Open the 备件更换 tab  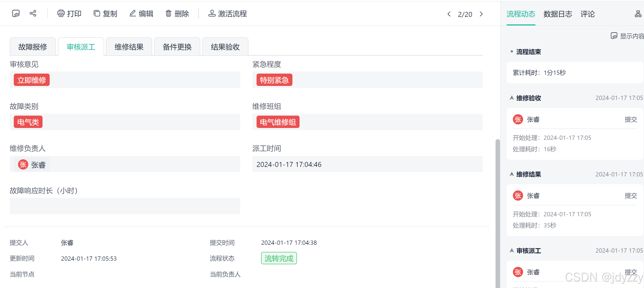(177, 47)
